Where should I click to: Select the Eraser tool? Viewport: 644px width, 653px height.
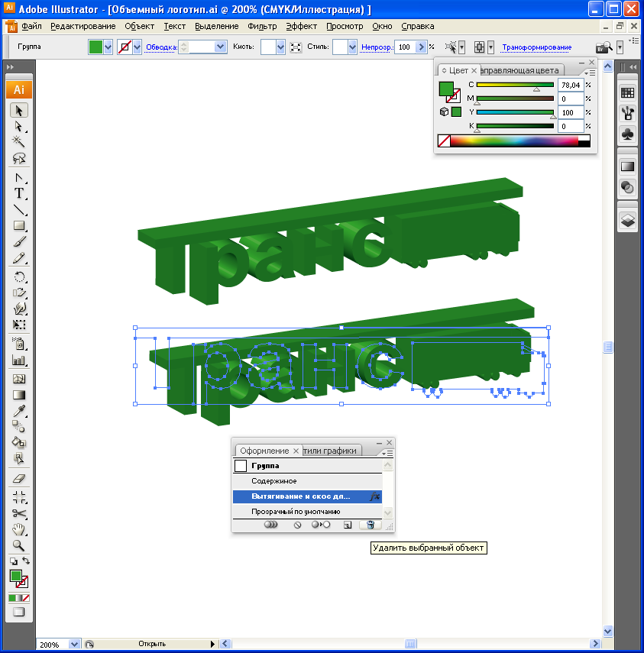19,479
